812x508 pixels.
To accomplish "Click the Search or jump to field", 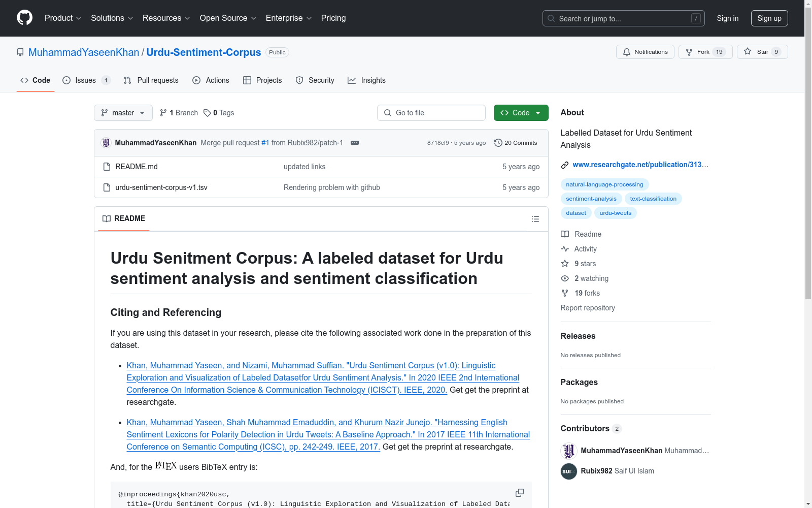I will pyautogui.click(x=624, y=18).
